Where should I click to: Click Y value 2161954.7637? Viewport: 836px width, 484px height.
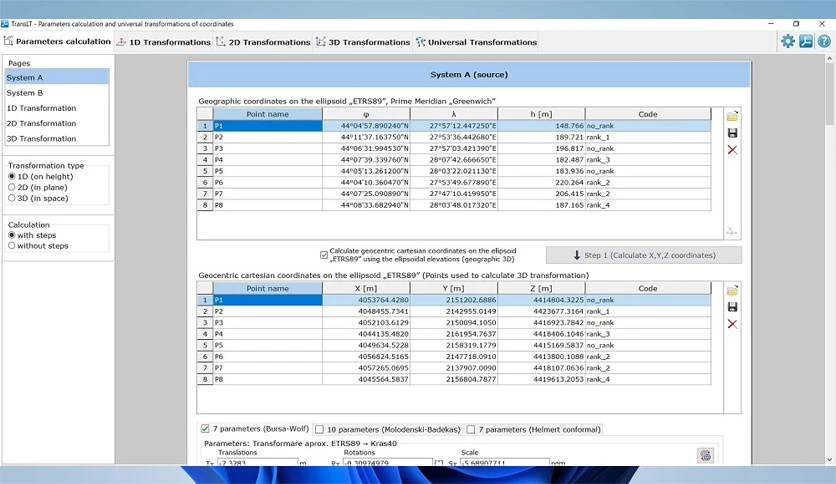tap(454, 334)
